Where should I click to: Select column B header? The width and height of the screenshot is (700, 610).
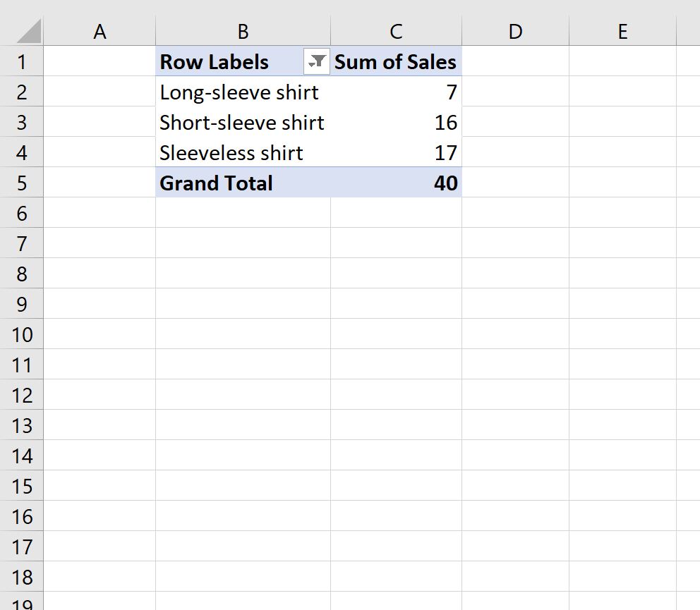[243, 31]
